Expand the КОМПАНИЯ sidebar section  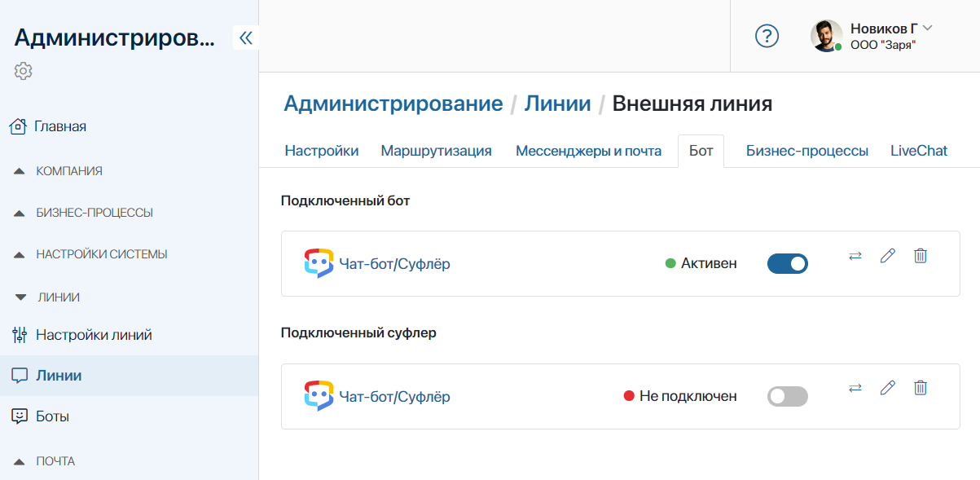click(x=69, y=171)
